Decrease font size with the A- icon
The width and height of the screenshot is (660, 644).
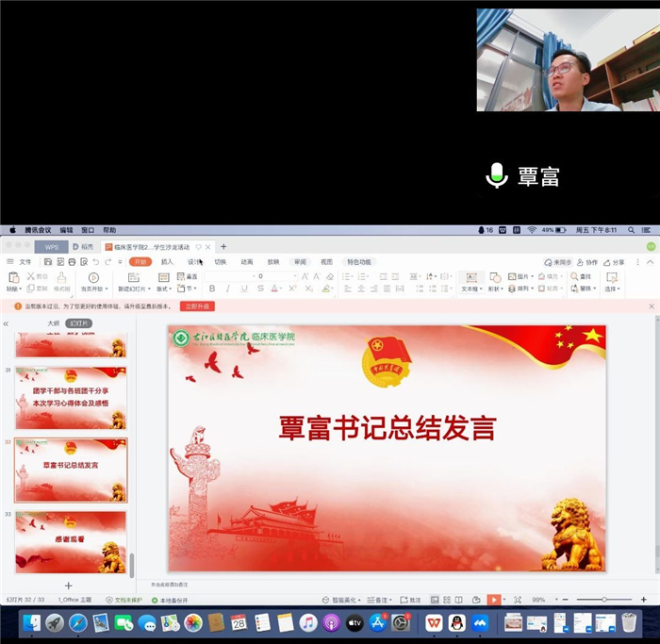(317, 276)
